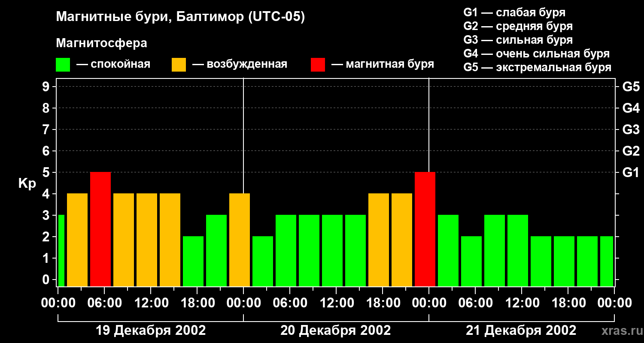The width and height of the screenshot is (644, 343).
Task: Click the '— спокойная' legend label
Action: tap(113, 64)
